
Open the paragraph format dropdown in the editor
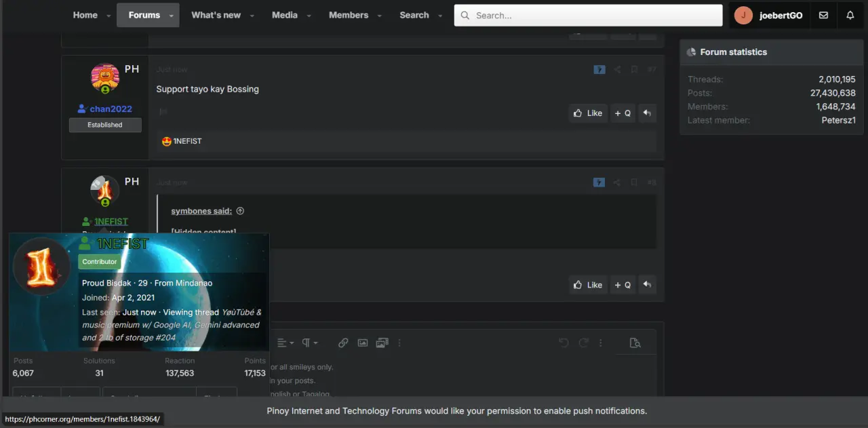310,343
